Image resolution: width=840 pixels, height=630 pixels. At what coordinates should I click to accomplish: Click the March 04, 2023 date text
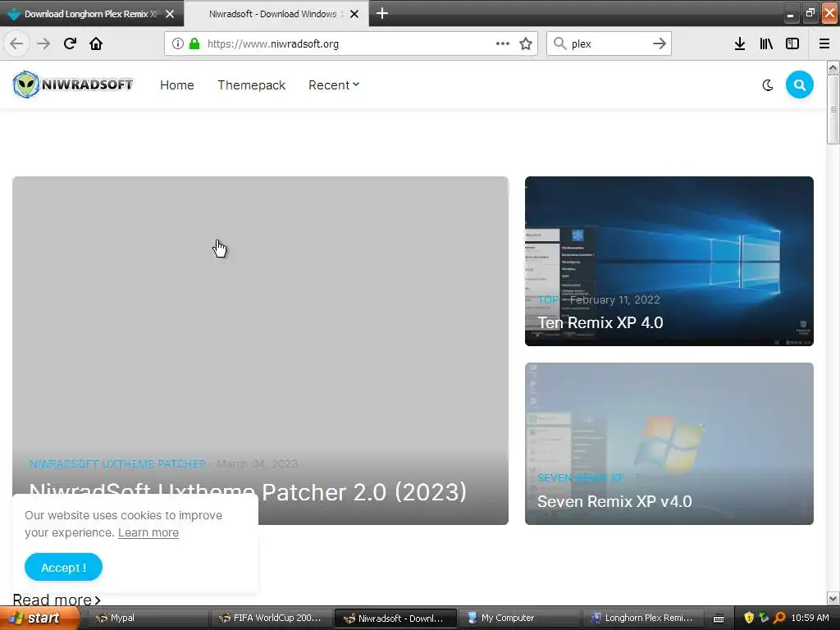[x=257, y=464]
